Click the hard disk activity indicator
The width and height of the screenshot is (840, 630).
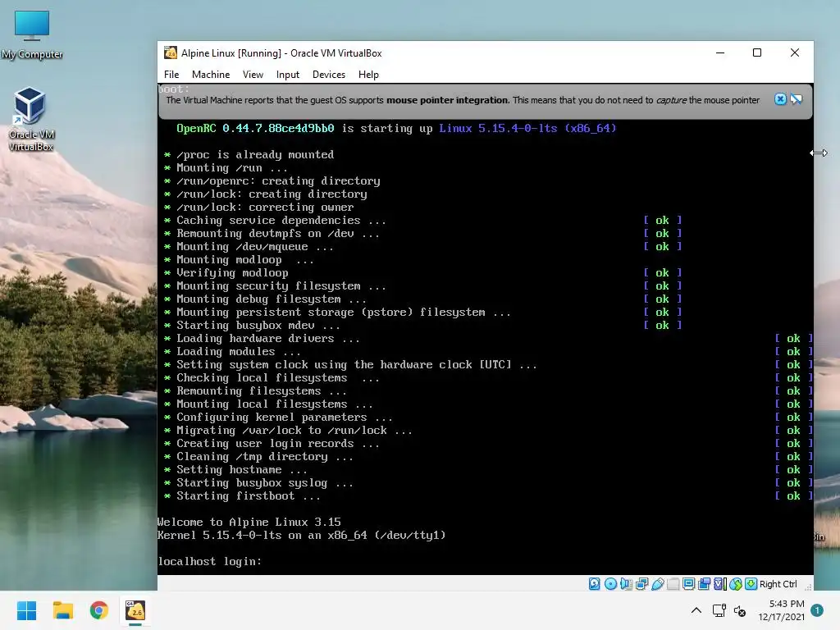coord(594,584)
